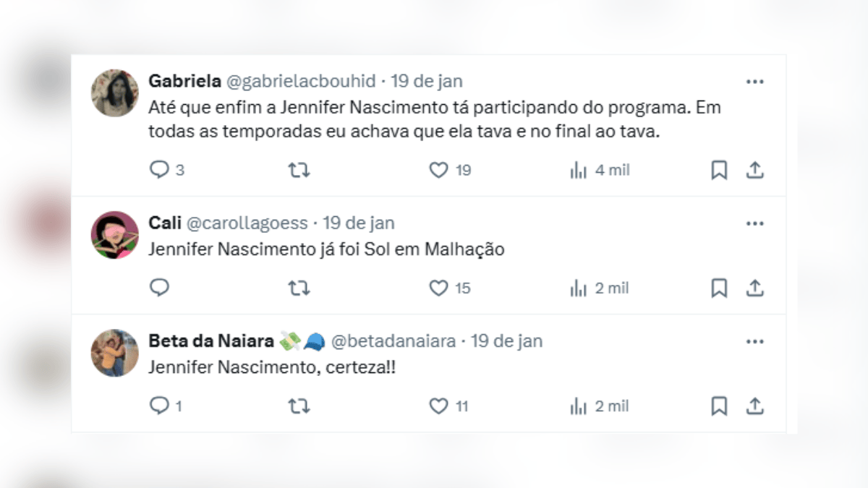
Task: Open the more options menu on Cali's tweet
Action: [755, 223]
